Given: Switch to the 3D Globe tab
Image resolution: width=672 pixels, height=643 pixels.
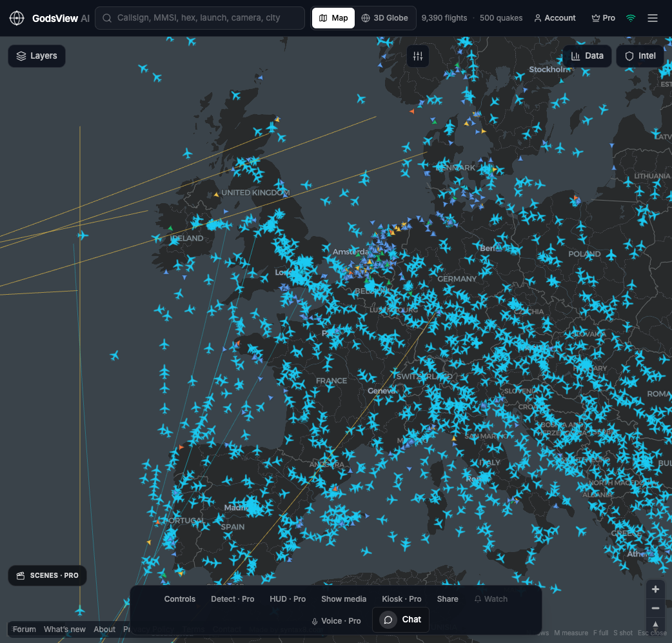Looking at the screenshot, I should (x=385, y=18).
